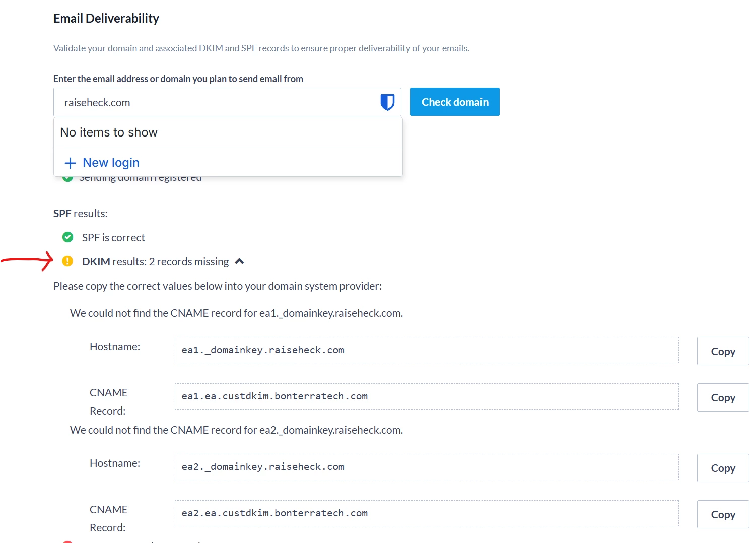Click the plus icon beside New login
This screenshot has height=543, width=756.
pyautogui.click(x=71, y=163)
